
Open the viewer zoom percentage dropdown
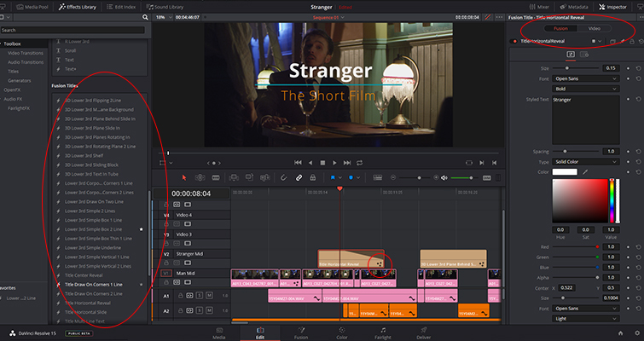[x=163, y=17]
